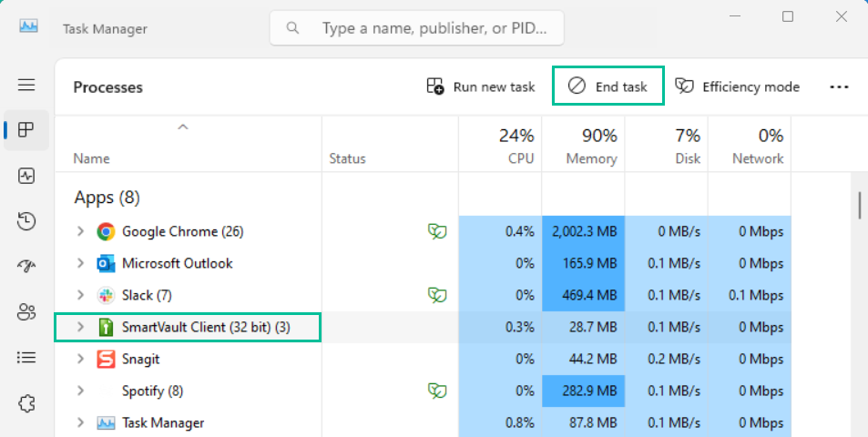868x437 pixels.
Task: Sort processes by Network column
Action: click(750, 146)
